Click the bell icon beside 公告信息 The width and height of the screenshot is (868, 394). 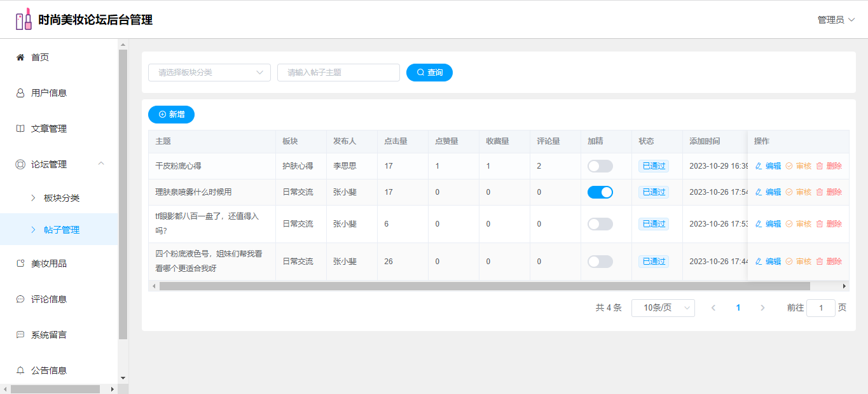coord(20,370)
